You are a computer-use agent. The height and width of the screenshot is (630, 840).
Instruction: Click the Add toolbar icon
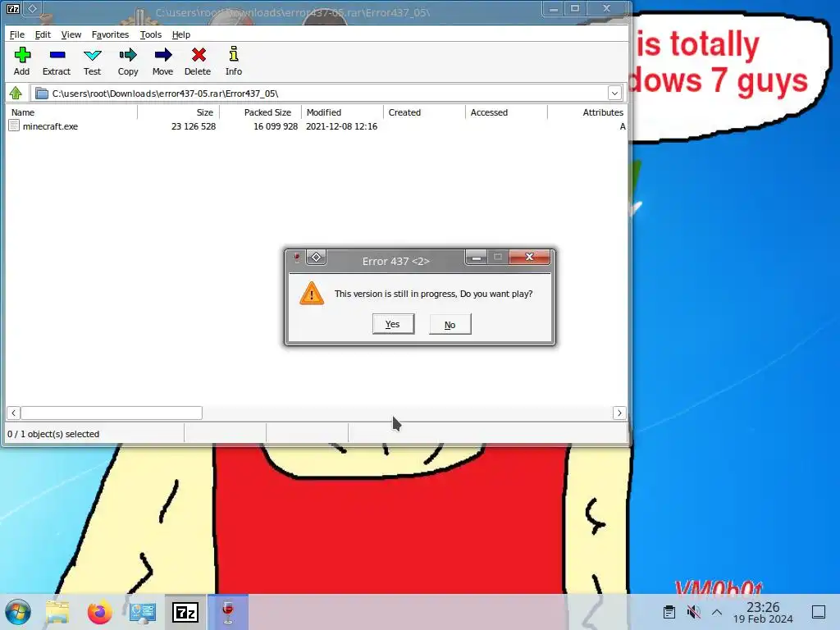(x=22, y=61)
